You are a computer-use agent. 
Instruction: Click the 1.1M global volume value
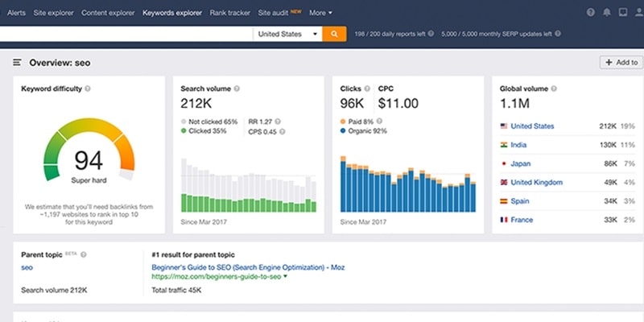click(514, 104)
